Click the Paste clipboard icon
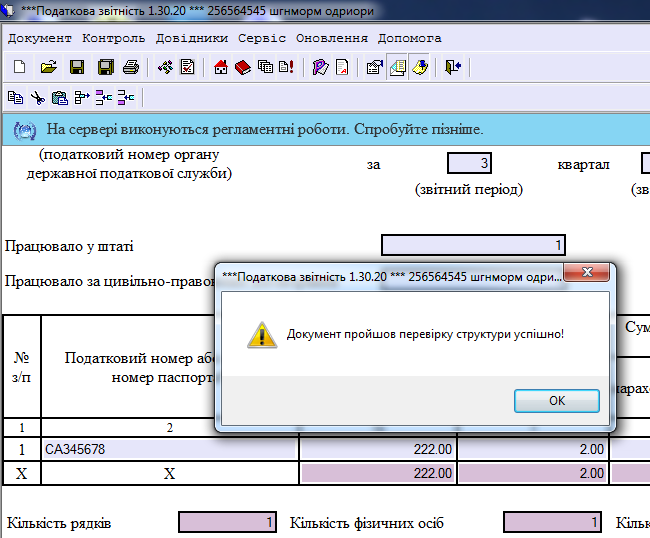 [x=59, y=97]
